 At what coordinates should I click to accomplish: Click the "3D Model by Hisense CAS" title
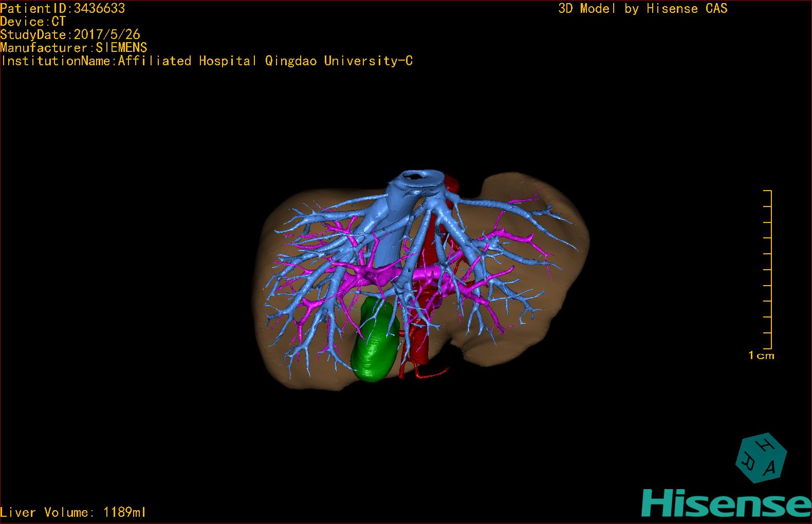[642, 8]
